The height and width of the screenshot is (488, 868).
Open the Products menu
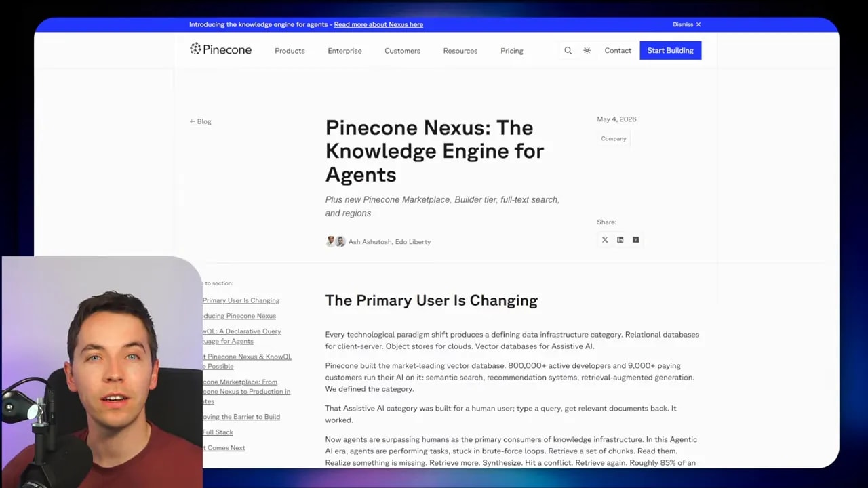pyautogui.click(x=290, y=51)
